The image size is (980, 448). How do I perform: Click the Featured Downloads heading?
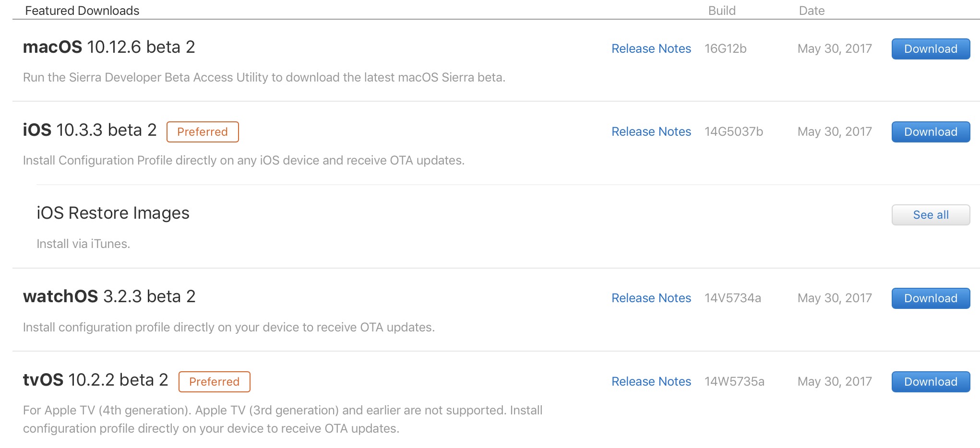[x=83, y=10]
